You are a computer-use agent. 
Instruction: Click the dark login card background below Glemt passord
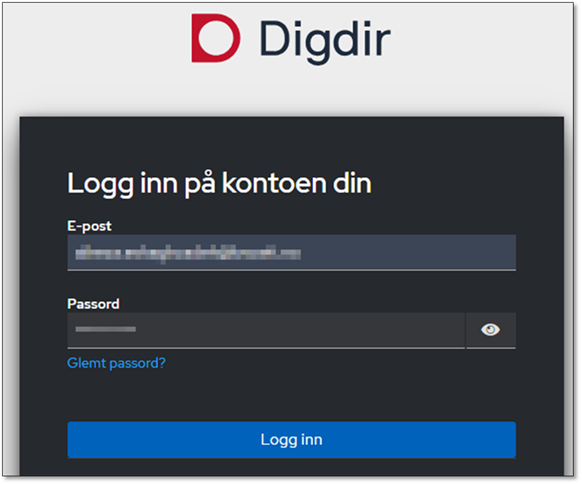point(291,396)
